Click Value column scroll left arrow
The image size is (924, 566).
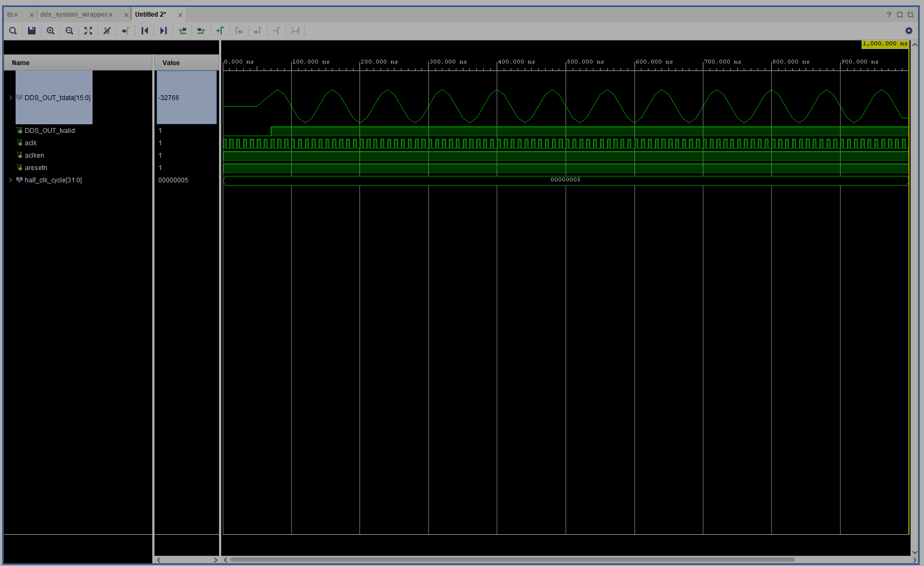tap(159, 560)
